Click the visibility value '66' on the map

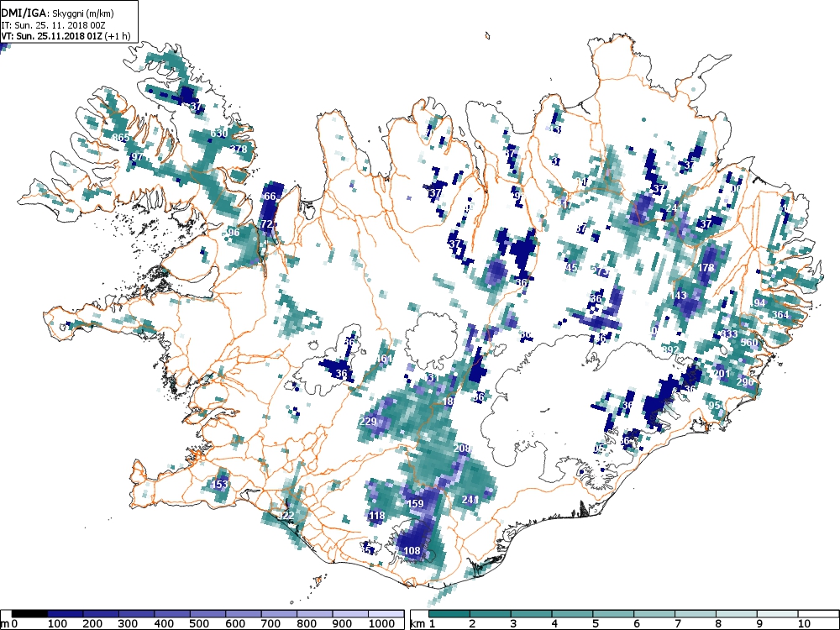click(270, 197)
